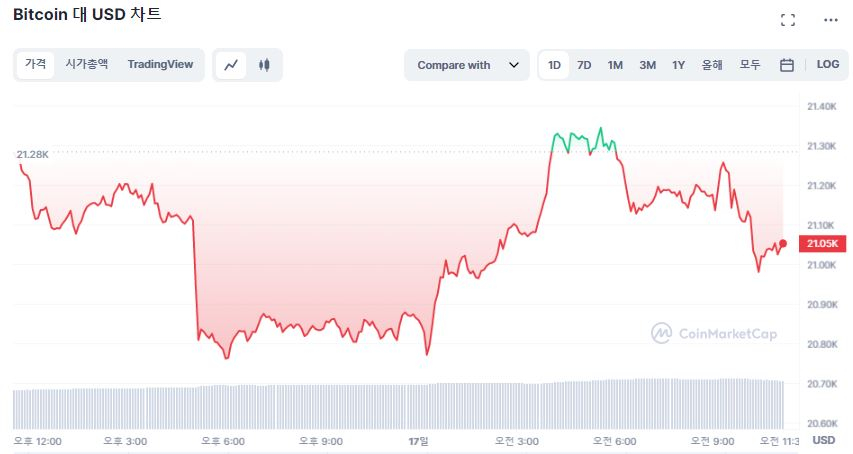This screenshot has width=853, height=454.
Task: Open the calendar date range picker
Action: [787, 65]
